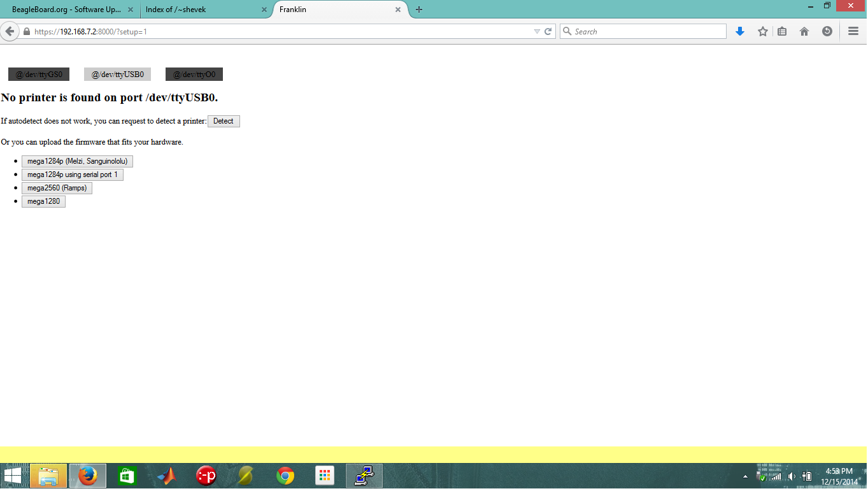Go to Firefox home page icon

pyautogui.click(x=804, y=31)
